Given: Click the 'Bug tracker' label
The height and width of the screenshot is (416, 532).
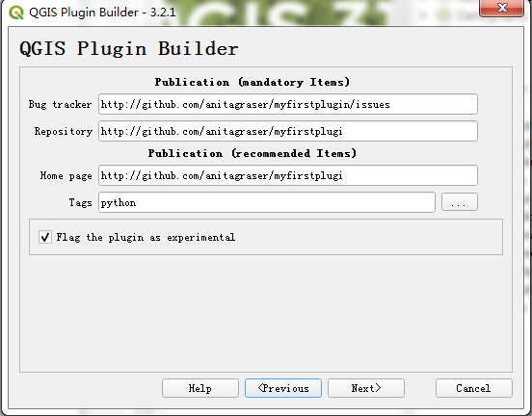Looking at the screenshot, I should tap(60, 104).
